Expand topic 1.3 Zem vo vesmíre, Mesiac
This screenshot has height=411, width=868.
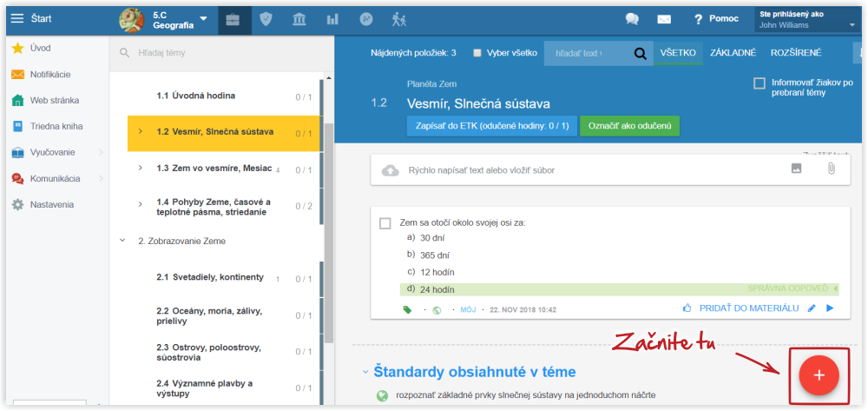(141, 169)
